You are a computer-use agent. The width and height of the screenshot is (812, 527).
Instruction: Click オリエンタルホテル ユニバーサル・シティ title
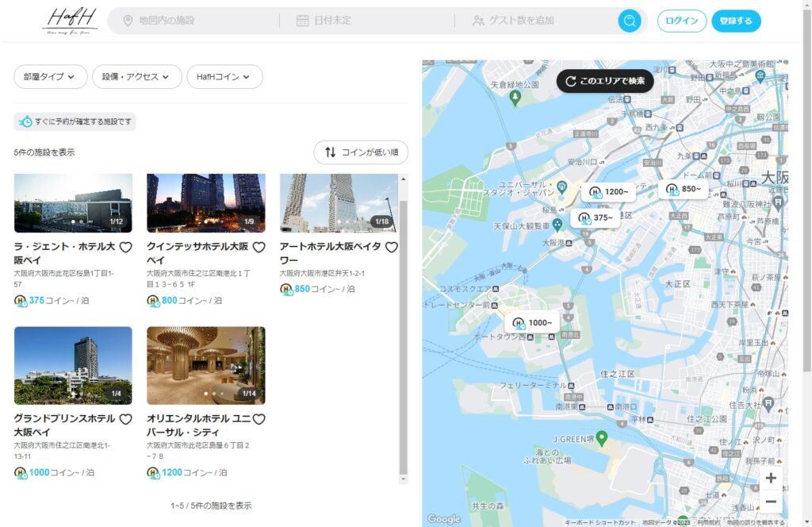[x=199, y=425]
